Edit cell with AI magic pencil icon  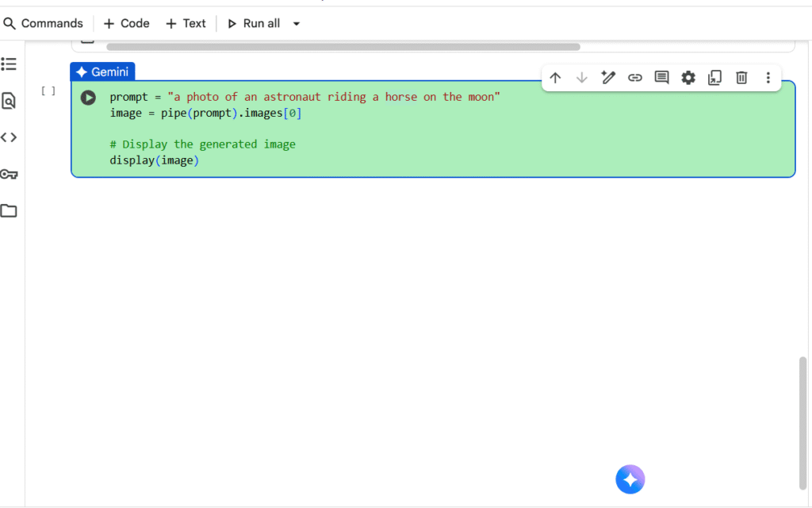[608, 78]
